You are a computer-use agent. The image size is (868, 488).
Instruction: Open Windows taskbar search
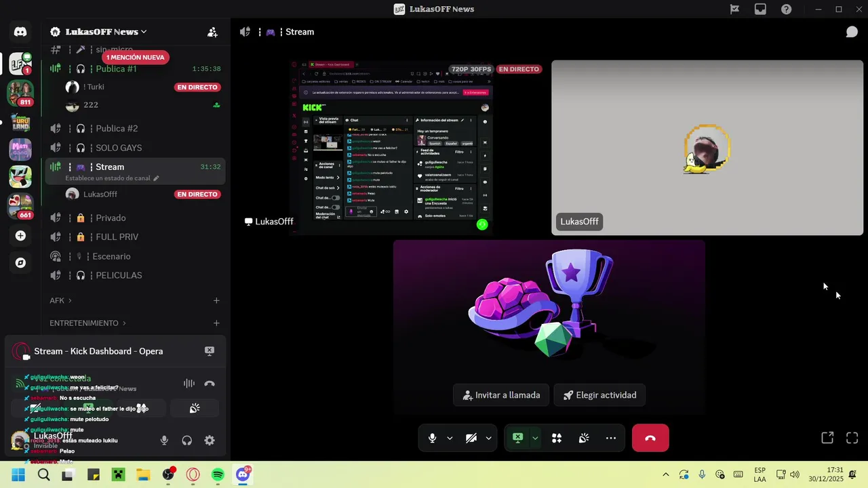pyautogui.click(x=43, y=474)
